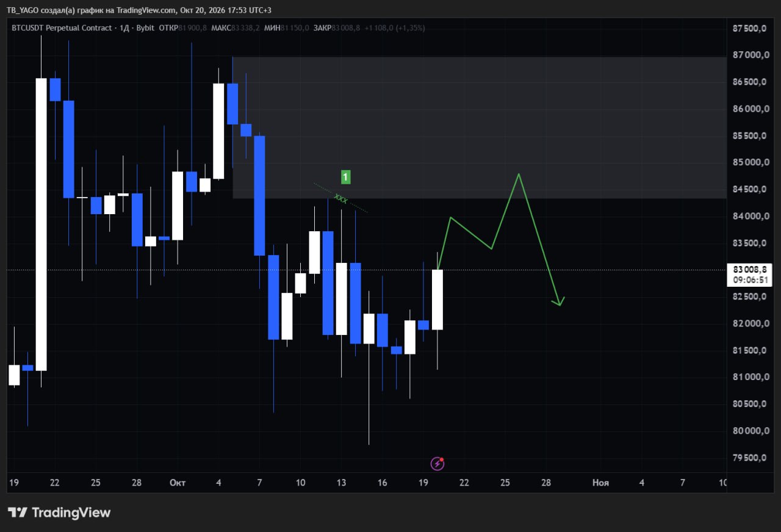The image size is (781, 532).
Task: Click the 83 500,0 price axis label
Action: pyautogui.click(x=749, y=243)
